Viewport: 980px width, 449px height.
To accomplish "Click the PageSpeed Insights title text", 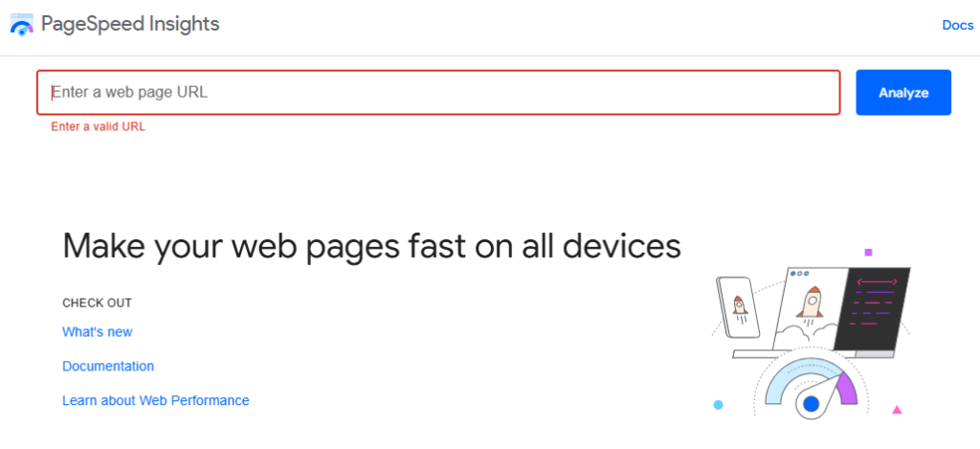I will coord(130,24).
